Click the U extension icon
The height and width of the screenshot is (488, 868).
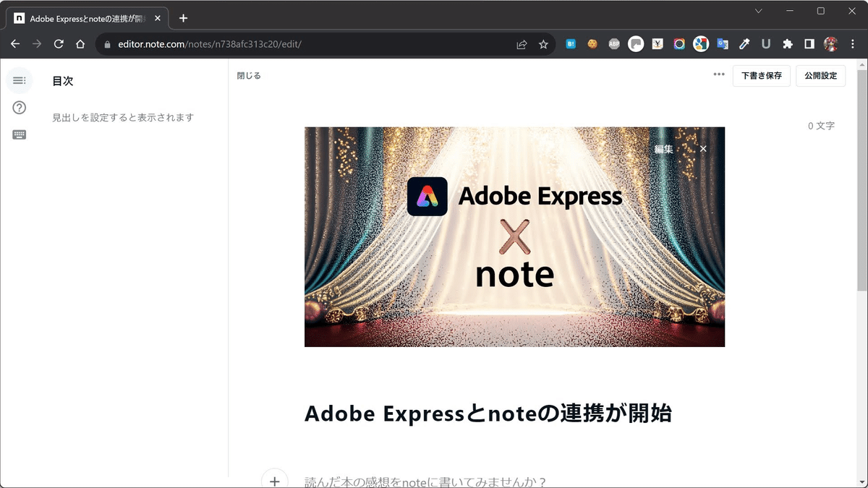(x=766, y=44)
